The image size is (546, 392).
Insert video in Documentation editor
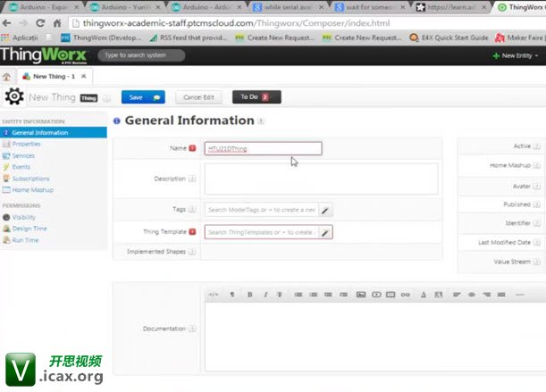click(376, 295)
